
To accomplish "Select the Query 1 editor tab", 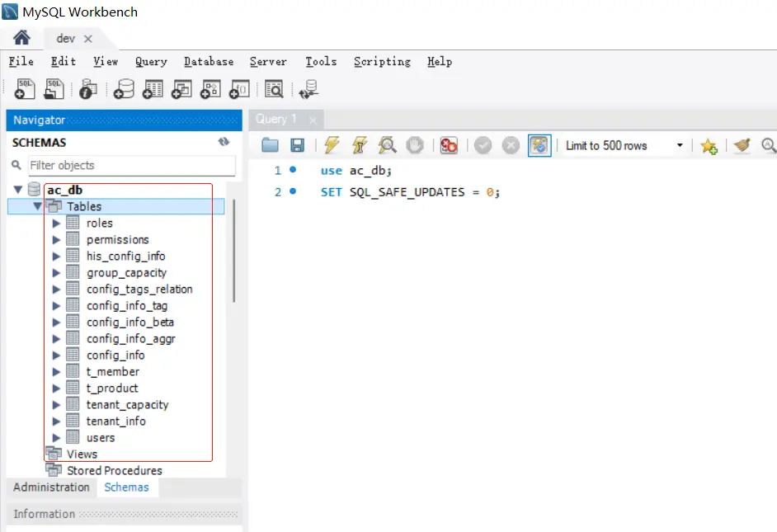I will tap(276, 119).
